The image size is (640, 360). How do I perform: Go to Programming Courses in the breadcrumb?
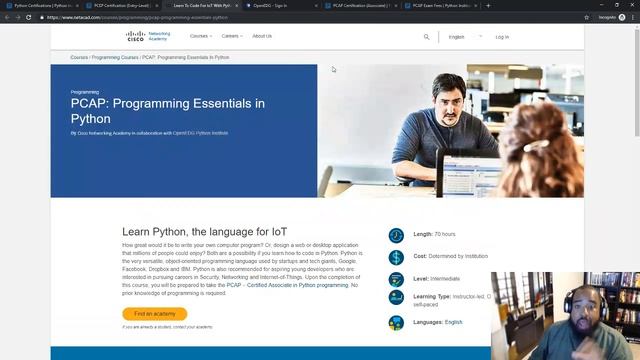coord(115,58)
